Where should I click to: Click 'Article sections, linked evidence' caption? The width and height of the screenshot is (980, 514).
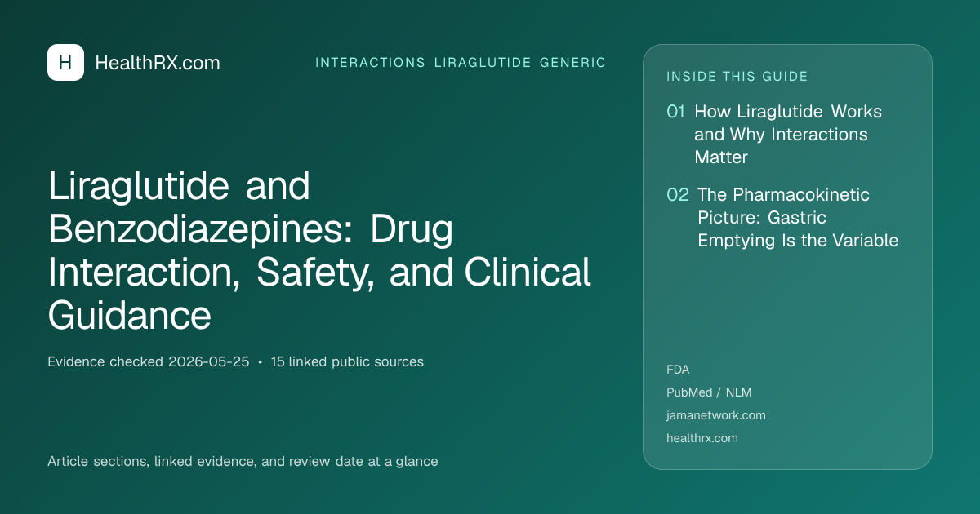tap(243, 461)
